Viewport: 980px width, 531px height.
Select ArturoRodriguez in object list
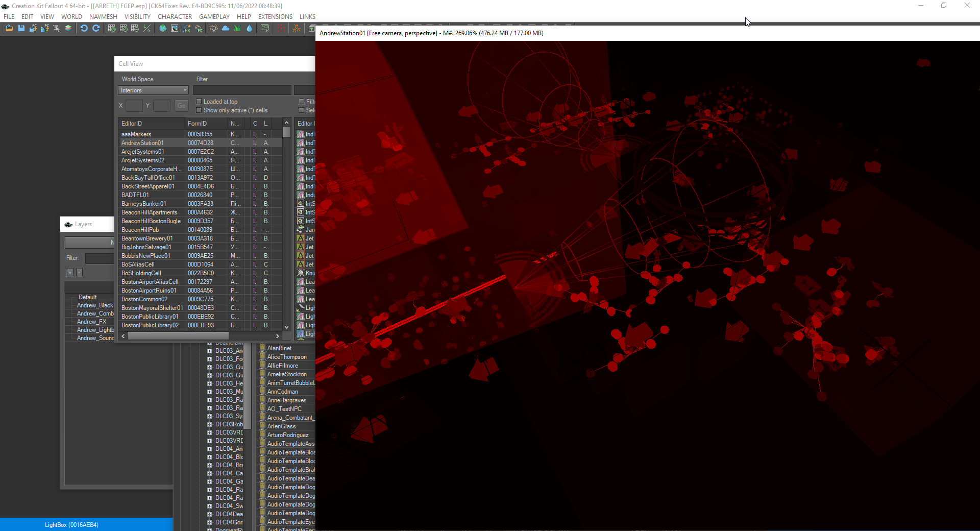click(288, 435)
